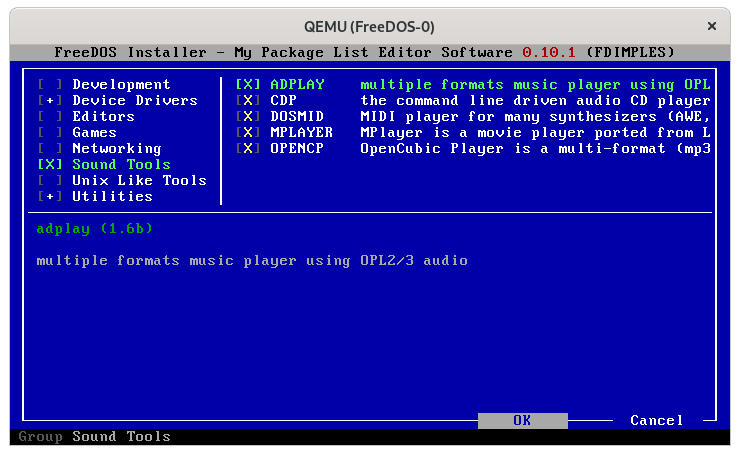Close the QEMU window
The image size is (740, 455).
(x=712, y=25)
